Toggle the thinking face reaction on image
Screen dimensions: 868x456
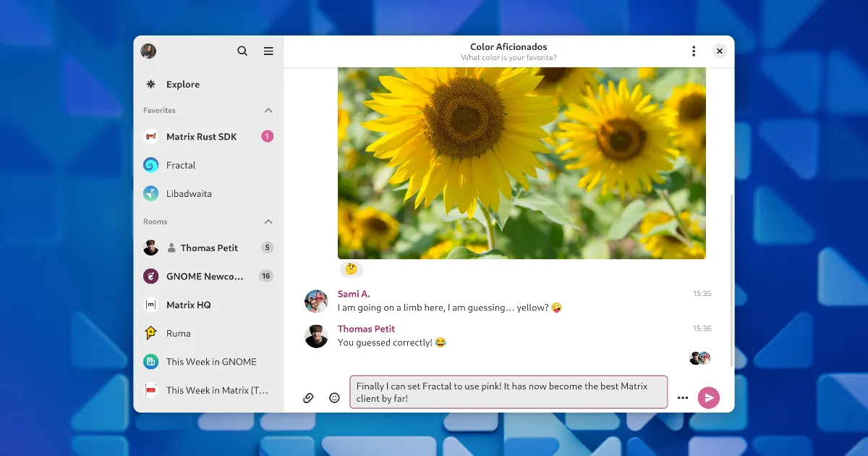(x=352, y=269)
